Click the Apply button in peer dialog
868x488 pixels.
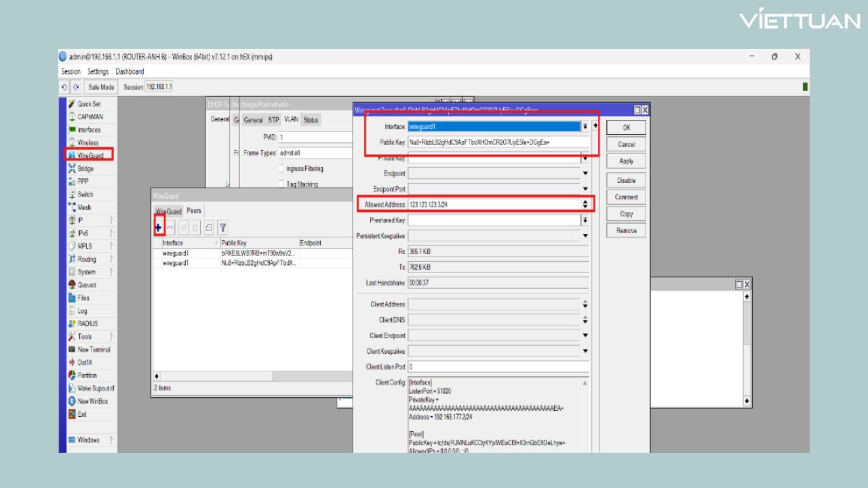(x=626, y=161)
